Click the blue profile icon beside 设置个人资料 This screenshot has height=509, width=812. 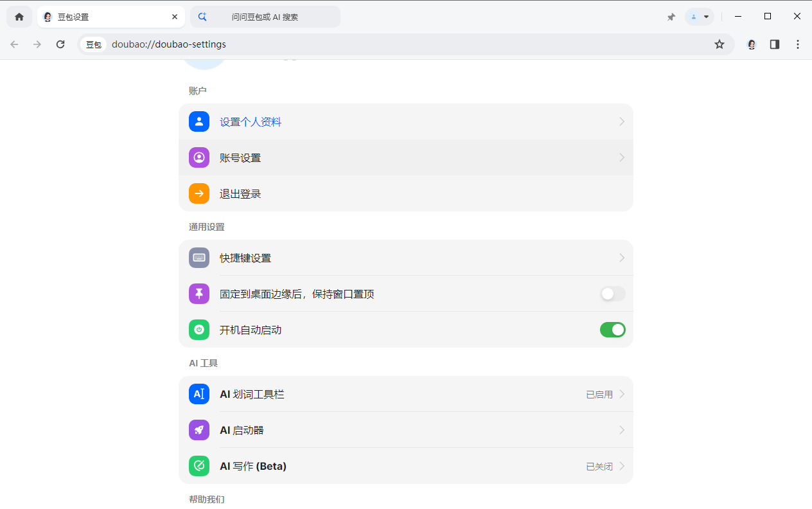click(199, 121)
